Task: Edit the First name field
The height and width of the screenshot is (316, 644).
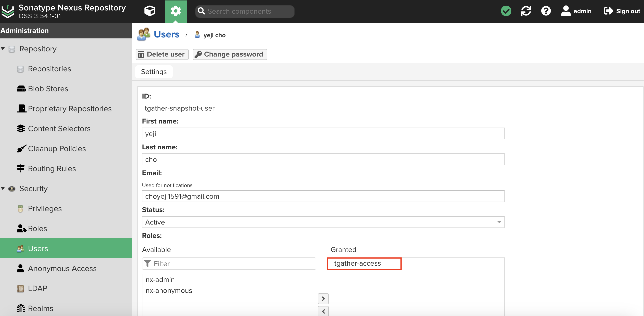Action: tap(323, 133)
